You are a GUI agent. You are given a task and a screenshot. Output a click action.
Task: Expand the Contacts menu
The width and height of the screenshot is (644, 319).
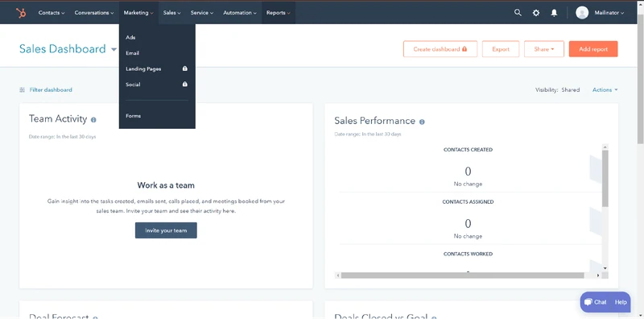click(52, 13)
